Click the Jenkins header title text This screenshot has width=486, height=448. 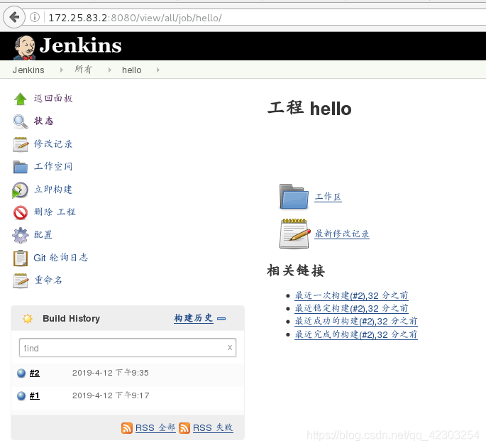coord(81,45)
